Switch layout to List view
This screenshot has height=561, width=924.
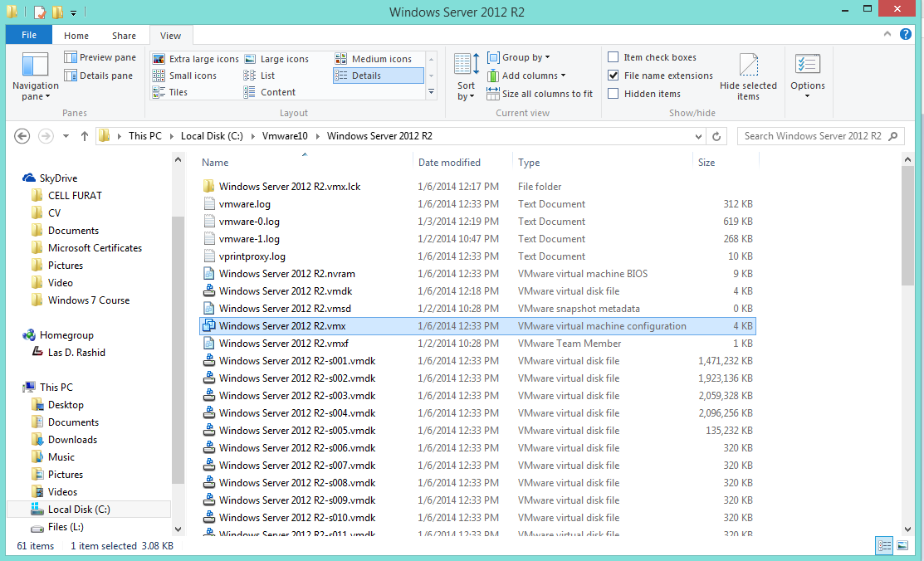(259, 76)
